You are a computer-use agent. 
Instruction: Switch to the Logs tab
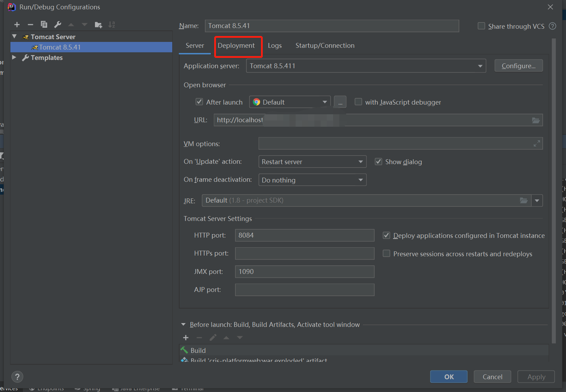(x=275, y=46)
